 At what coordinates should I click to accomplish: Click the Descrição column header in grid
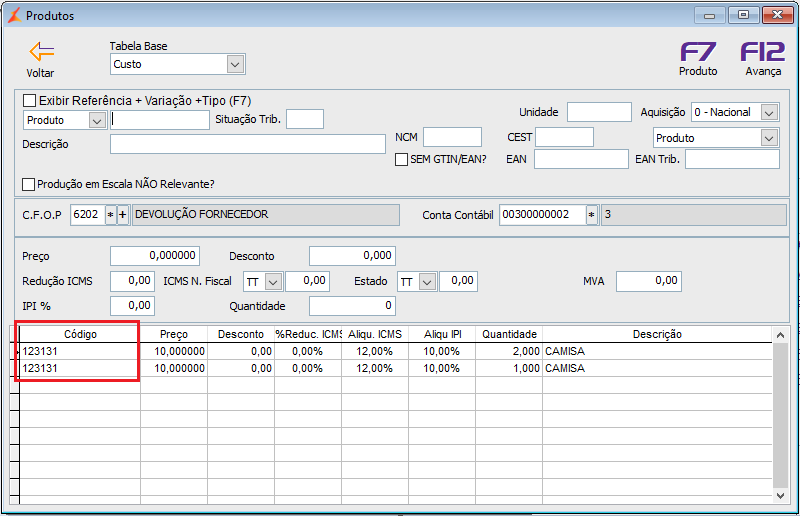[x=657, y=334]
